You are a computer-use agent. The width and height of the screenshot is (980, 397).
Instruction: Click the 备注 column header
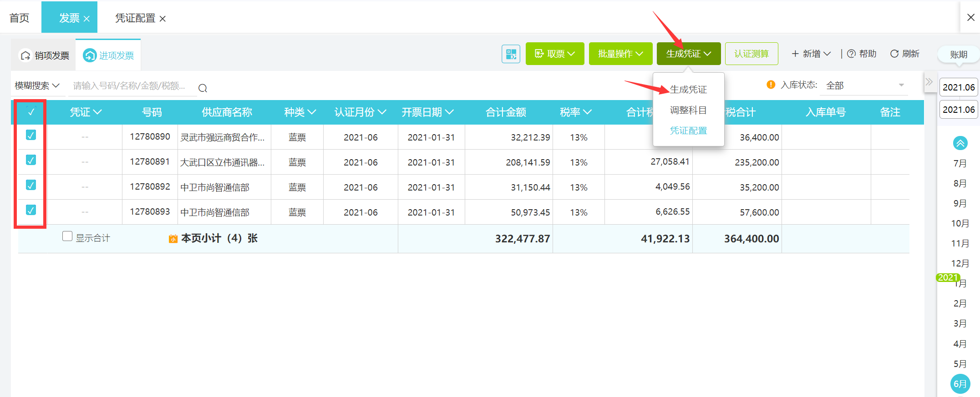(x=890, y=112)
